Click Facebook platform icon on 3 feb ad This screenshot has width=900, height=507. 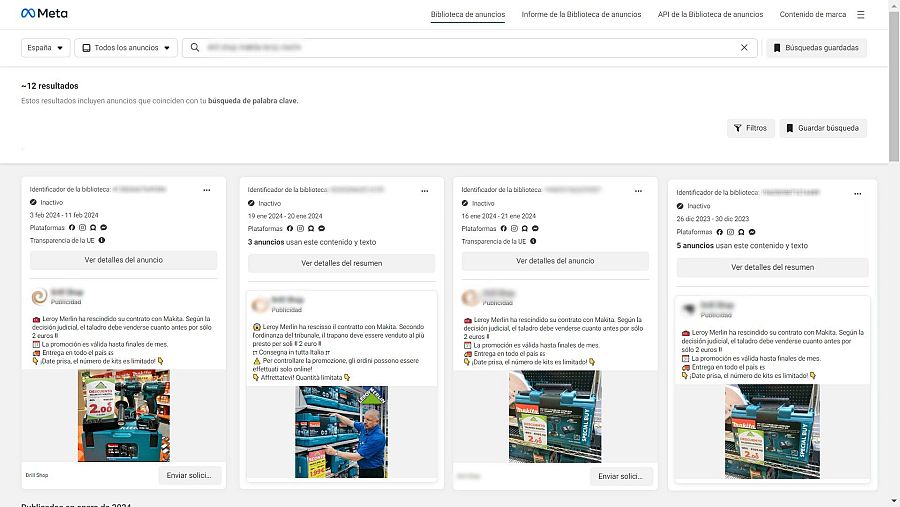coord(72,227)
